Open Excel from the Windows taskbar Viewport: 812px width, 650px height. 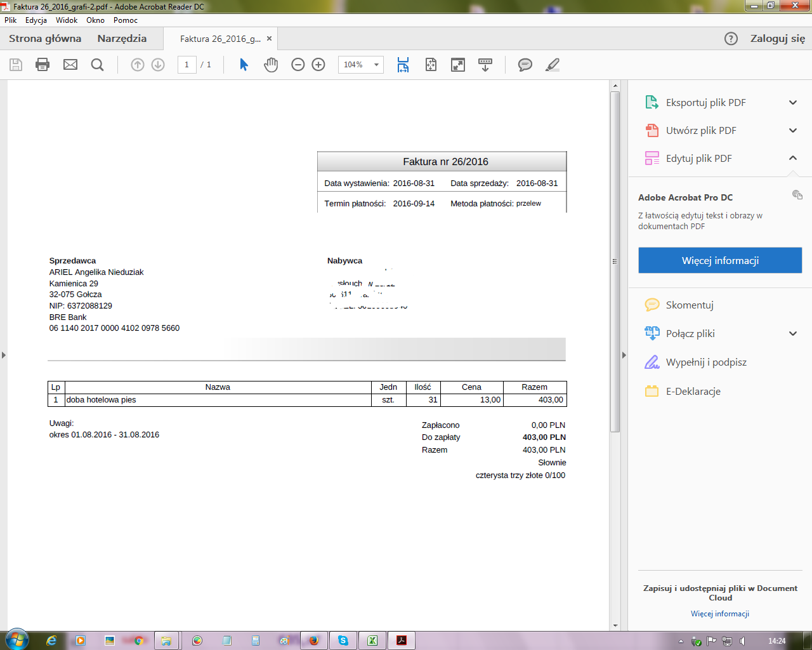click(372, 640)
